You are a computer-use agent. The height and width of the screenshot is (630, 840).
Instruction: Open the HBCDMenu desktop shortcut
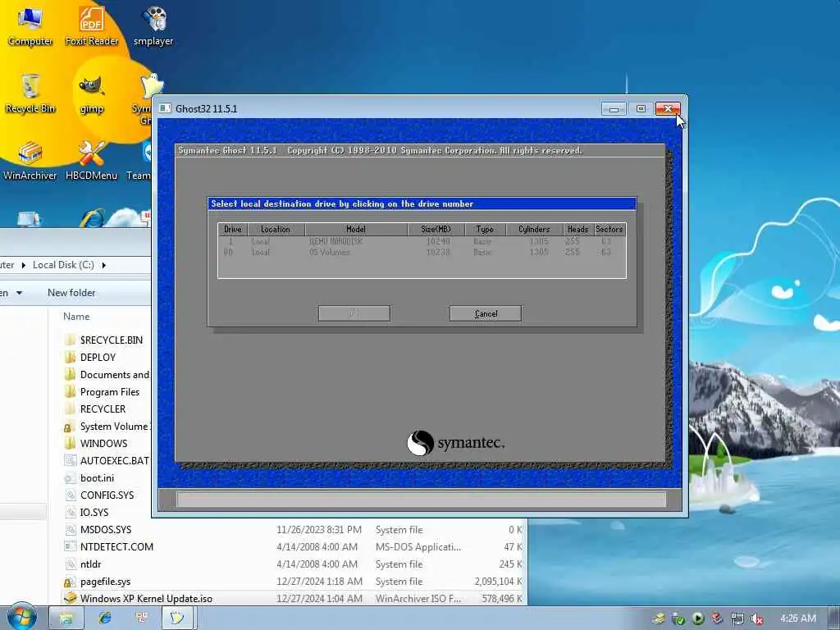pyautogui.click(x=92, y=160)
